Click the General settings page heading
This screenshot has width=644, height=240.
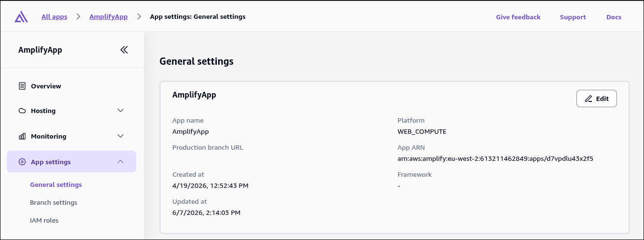(x=196, y=61)
